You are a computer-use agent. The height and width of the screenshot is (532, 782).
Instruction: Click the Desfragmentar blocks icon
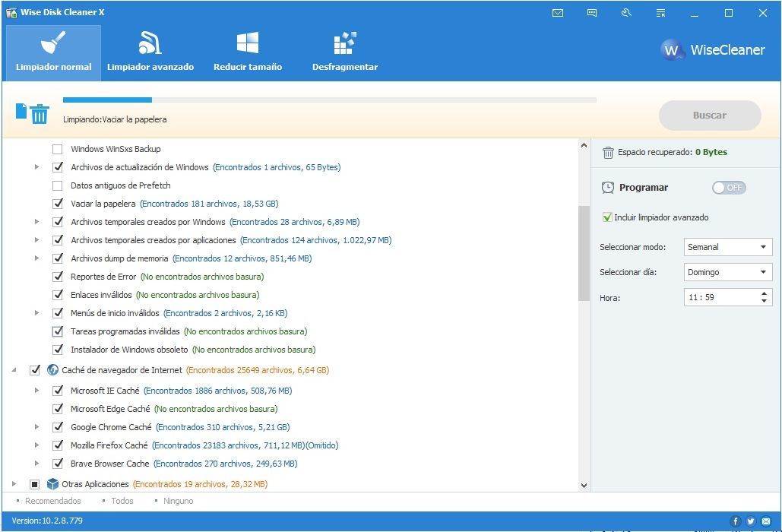(344, 43)
